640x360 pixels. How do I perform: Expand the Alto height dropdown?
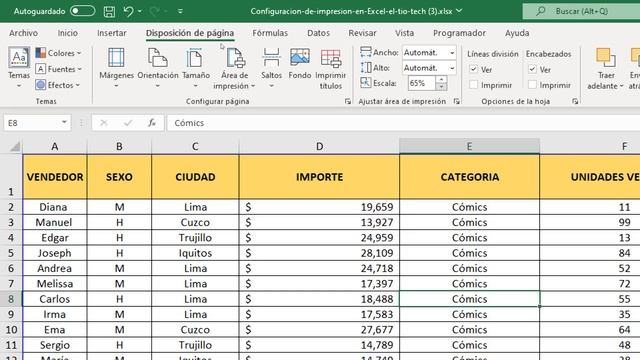pos(452,68)
